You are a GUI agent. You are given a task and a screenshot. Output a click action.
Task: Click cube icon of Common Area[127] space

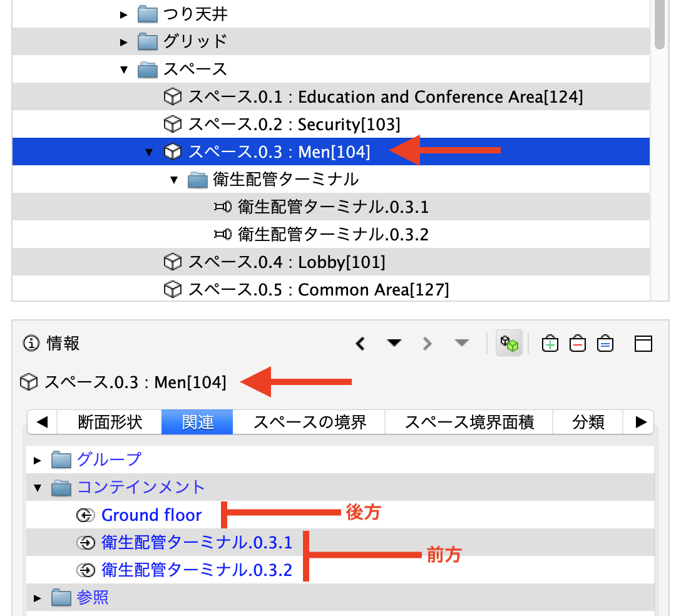pos(172,289)
